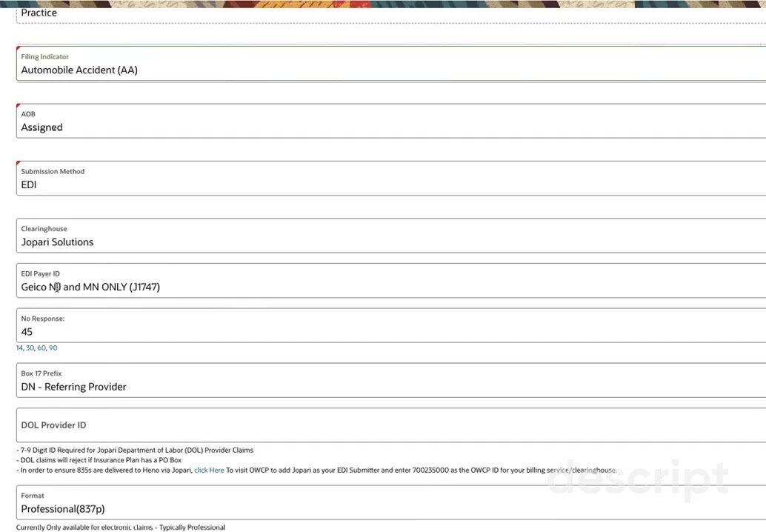Click the descript watermark logo
This screenshot has height=532, width=766.
[637, 480]
